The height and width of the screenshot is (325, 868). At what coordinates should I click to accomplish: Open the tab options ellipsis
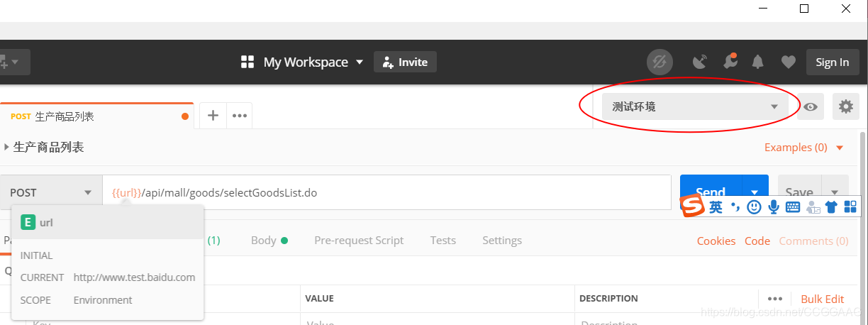click(240, 116)
